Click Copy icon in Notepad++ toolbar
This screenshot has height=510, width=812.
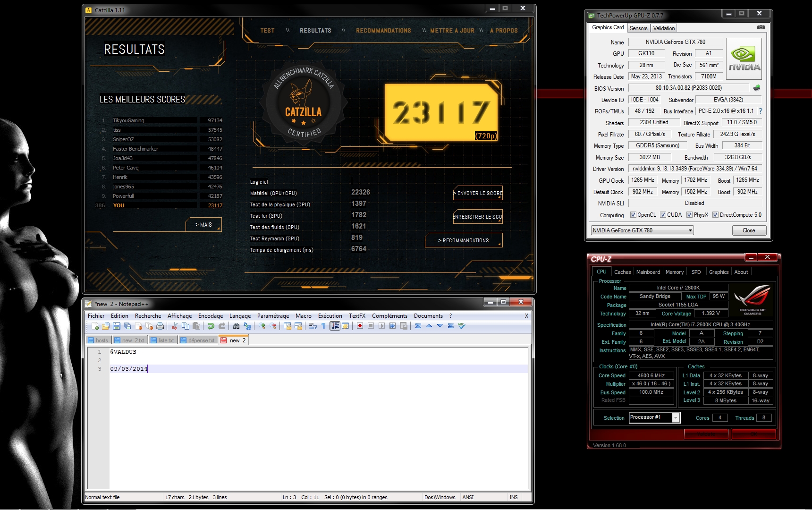coord(185,326)
